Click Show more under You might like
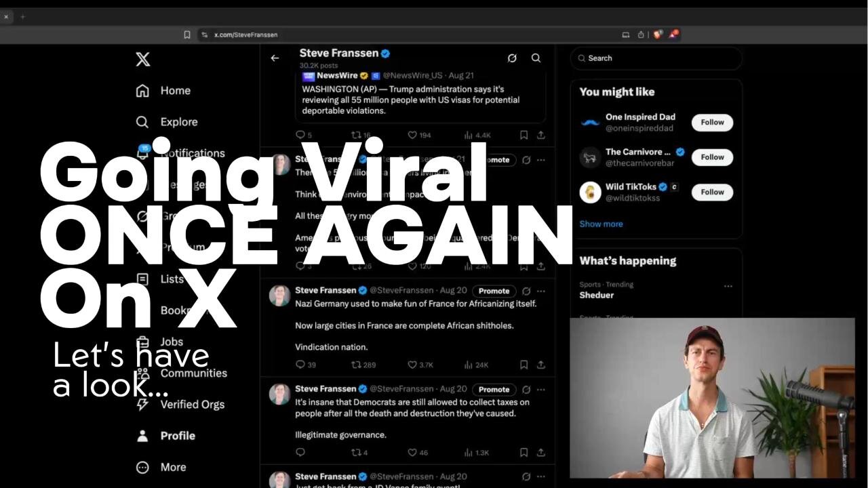 [601, 224]
